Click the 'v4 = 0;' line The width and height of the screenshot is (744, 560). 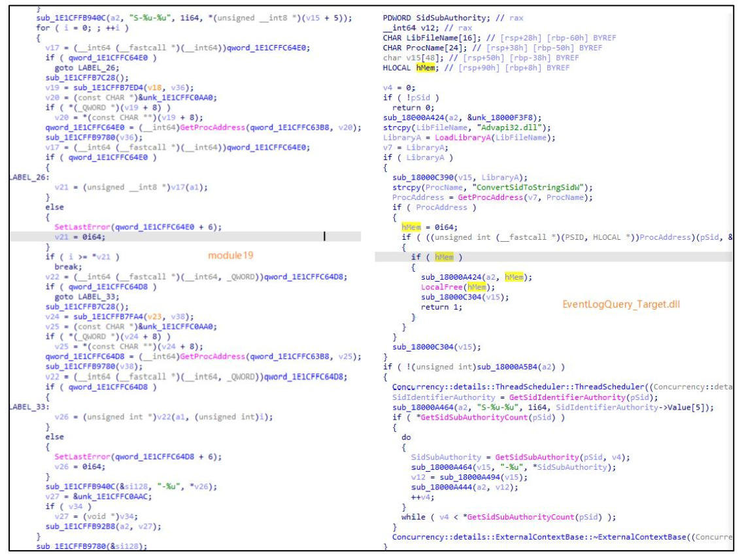pos(399,88)
